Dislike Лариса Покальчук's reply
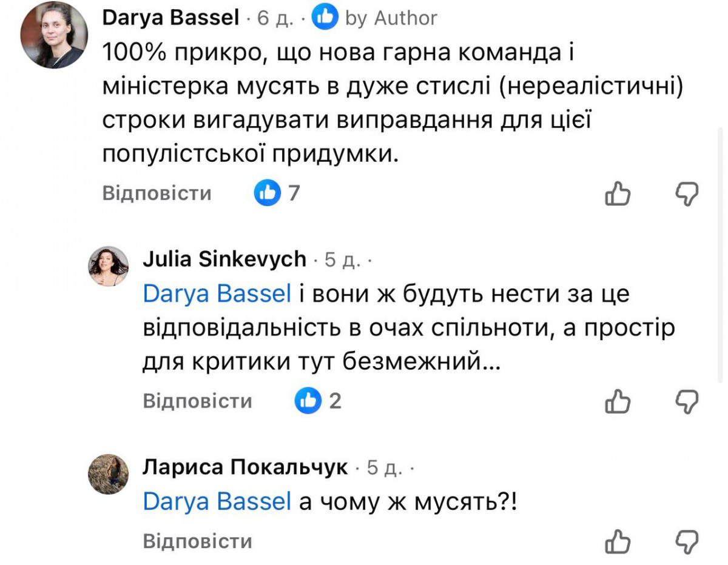Image resolution: width=728 pixels, height=565 pixels. click(687, 541)
